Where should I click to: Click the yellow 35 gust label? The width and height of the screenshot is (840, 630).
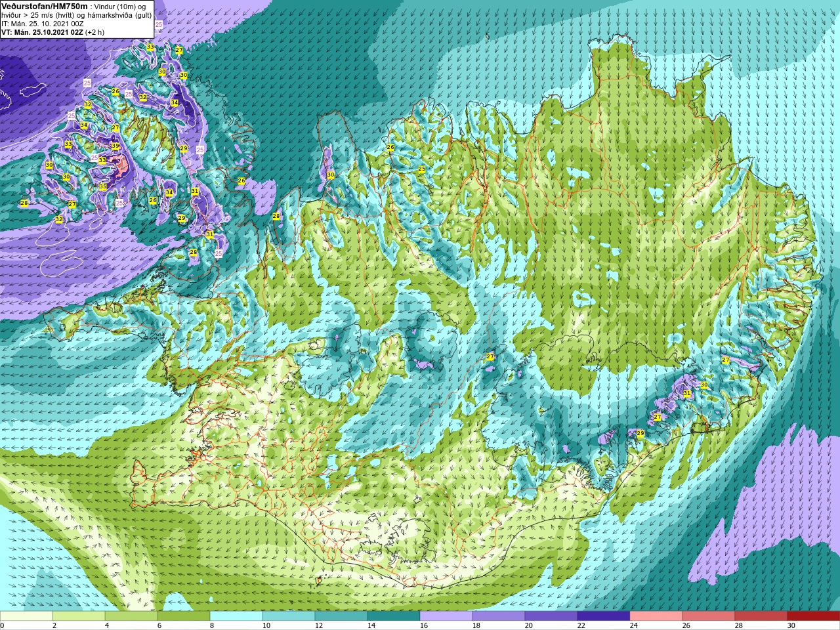pyautogui.click(x=103, y=187)
